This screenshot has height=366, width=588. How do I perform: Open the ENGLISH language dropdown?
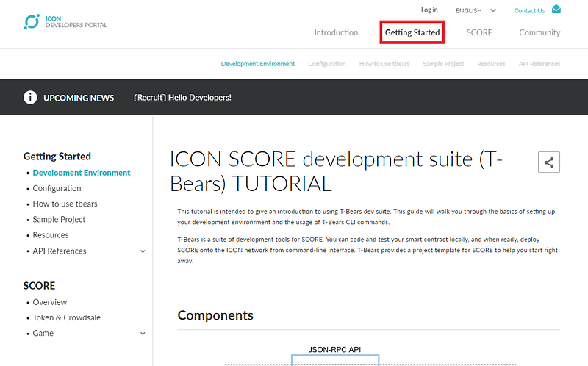tap(476, 10)
